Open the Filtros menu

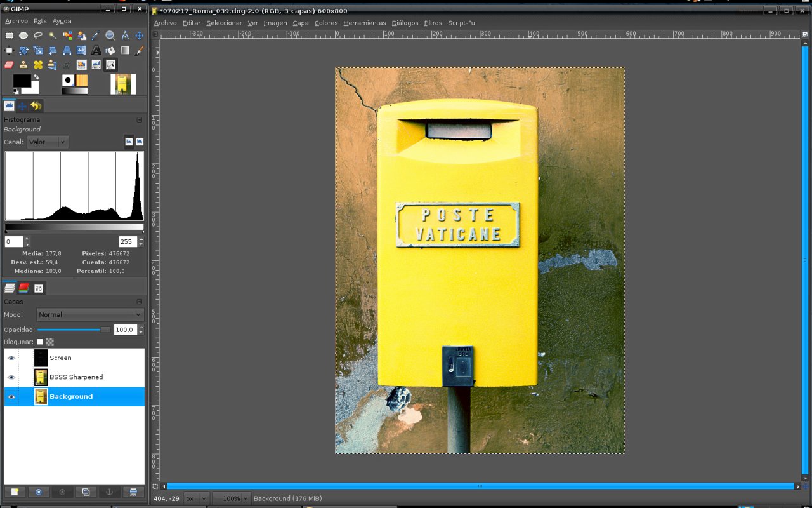point(433,23)
